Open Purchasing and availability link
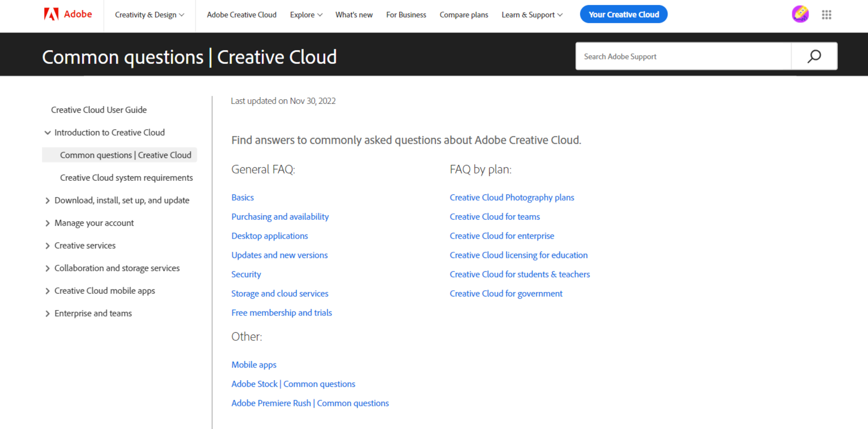This screenshot has height=429, width=868. (x=280, y=217)
